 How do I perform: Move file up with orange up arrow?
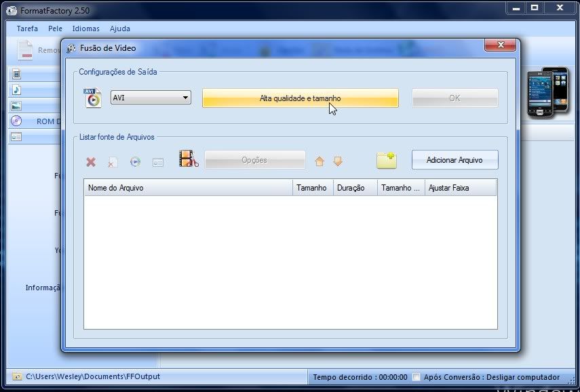point(320,161)
